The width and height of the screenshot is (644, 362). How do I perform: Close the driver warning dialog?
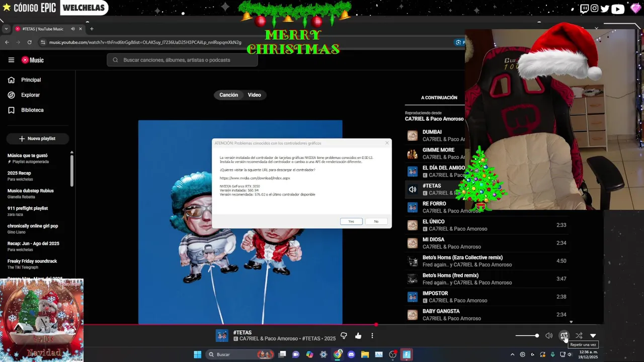[x=387, y=143]
